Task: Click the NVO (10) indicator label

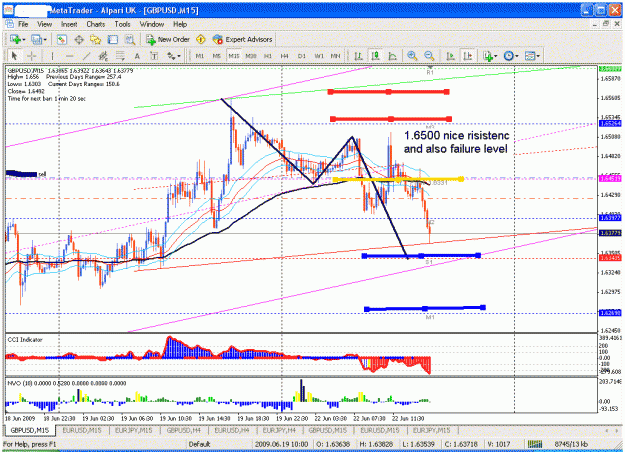Action: (67, 383)
